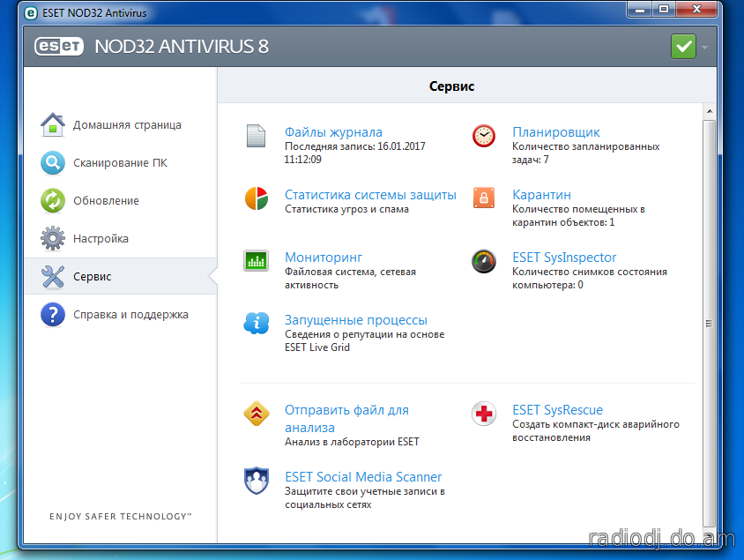The width and height of the screenshot is (744, 560).
Task: Click the ESET Social Media Scanner shield icon
Action: (x=257, y=481)
